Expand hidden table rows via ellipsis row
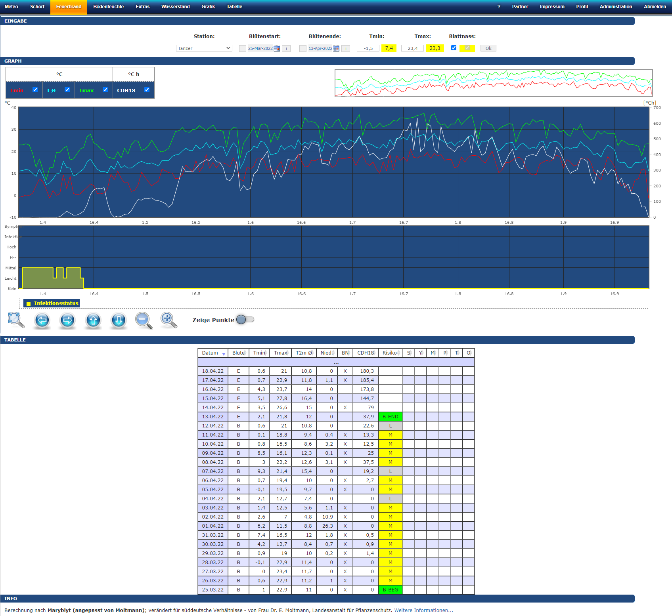Screen dimensions: 672x616 pyautogui.click(x=336, y=362)
